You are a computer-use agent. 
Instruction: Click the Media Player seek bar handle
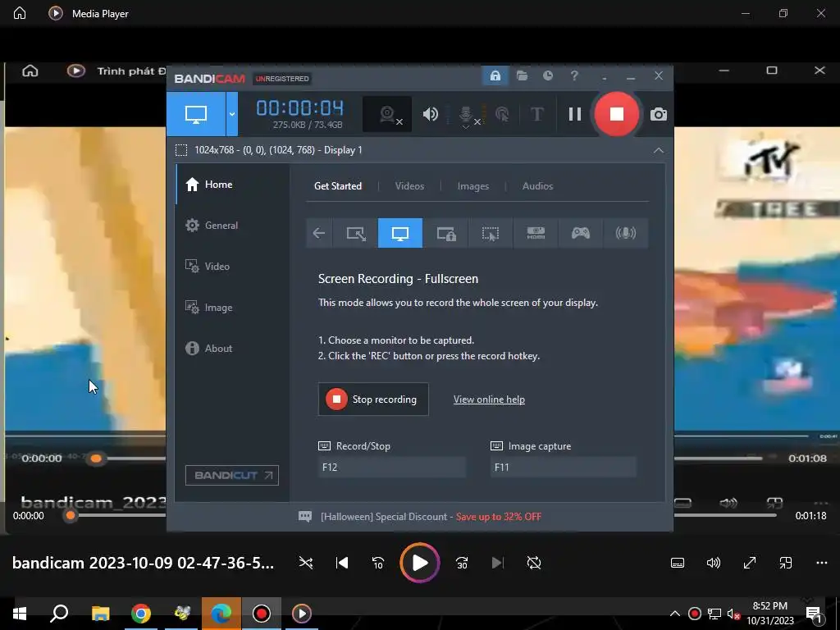[x=71, y=515]
